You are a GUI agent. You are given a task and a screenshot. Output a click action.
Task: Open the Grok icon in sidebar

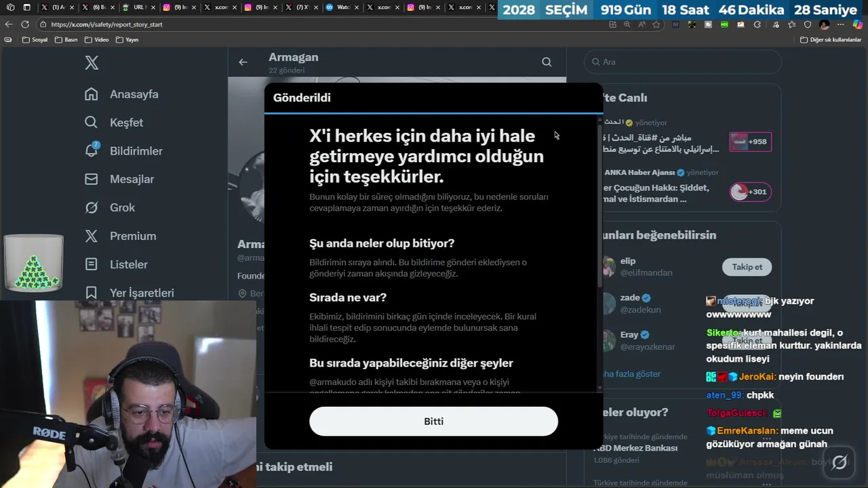click(x=92, y=207)
